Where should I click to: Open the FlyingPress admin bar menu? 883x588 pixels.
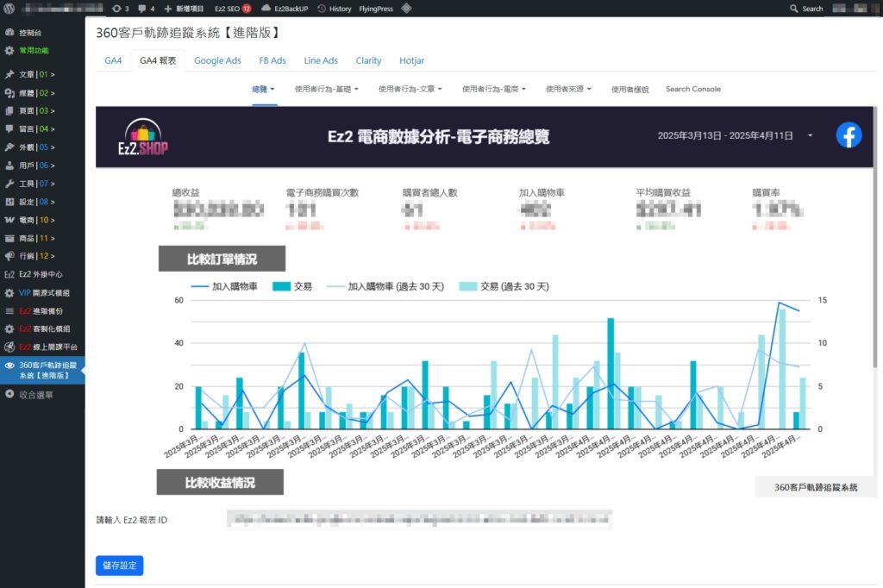376,9
